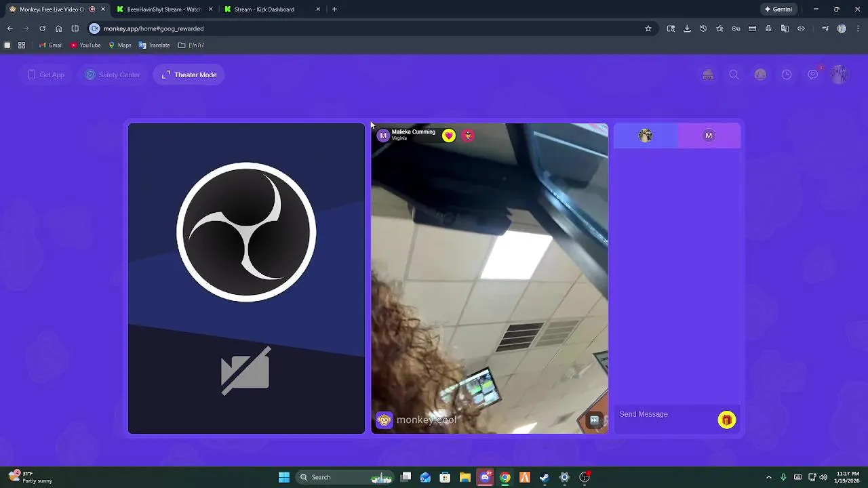
Task: Click the pink report icon by name
Action: (x=468, y=136)
